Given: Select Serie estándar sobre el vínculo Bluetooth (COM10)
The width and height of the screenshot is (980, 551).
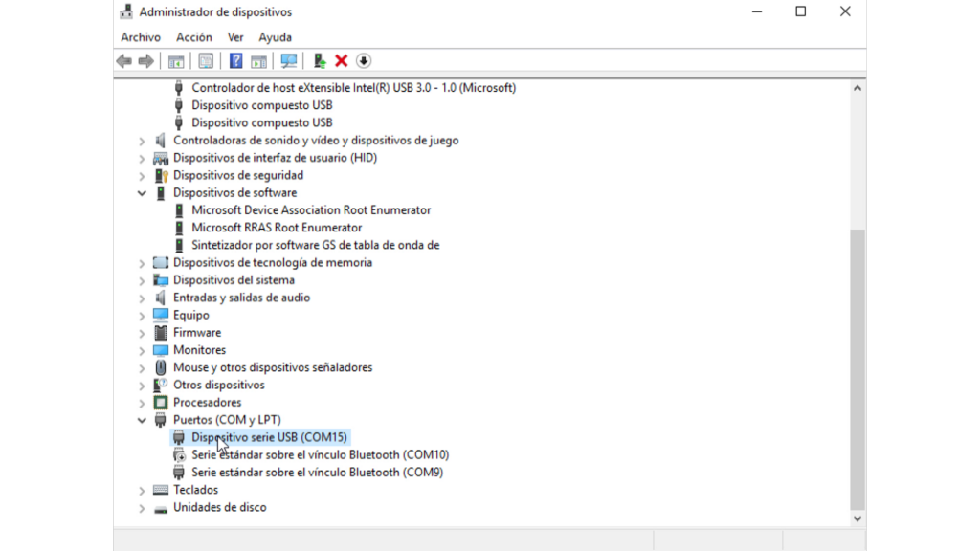Looking at the screenshot, I should pos(320,454).
